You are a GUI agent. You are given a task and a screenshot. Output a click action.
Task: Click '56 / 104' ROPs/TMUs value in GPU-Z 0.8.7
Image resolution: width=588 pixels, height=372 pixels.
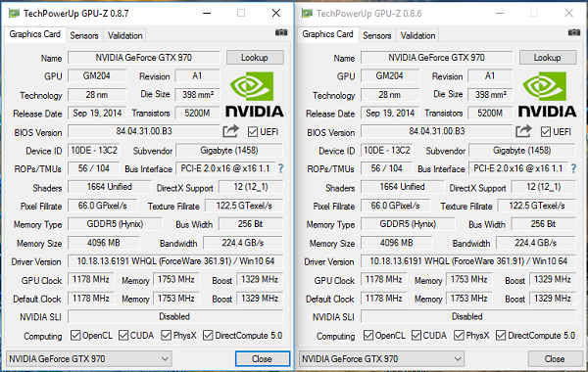[94, 168]
